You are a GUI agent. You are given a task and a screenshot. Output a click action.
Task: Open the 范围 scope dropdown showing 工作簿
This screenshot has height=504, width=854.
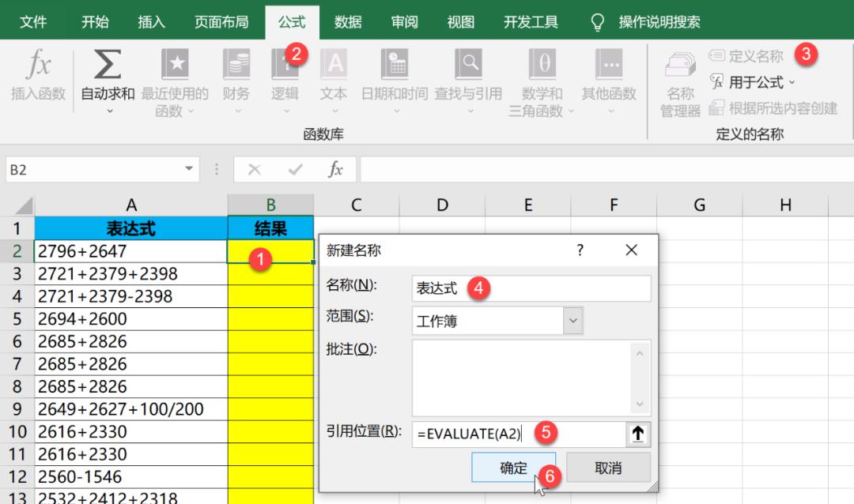click(x=572, y=321)
